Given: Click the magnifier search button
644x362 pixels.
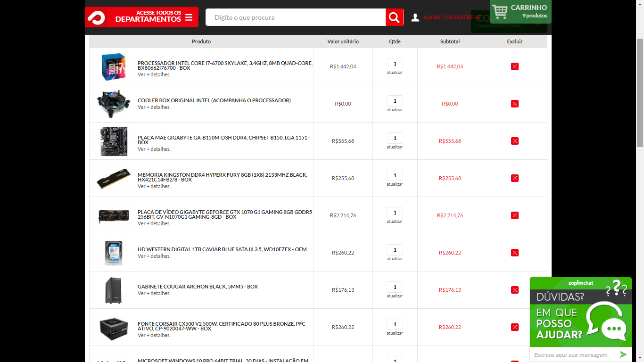Looking at the screenshot, I should (x=395, y=17).
